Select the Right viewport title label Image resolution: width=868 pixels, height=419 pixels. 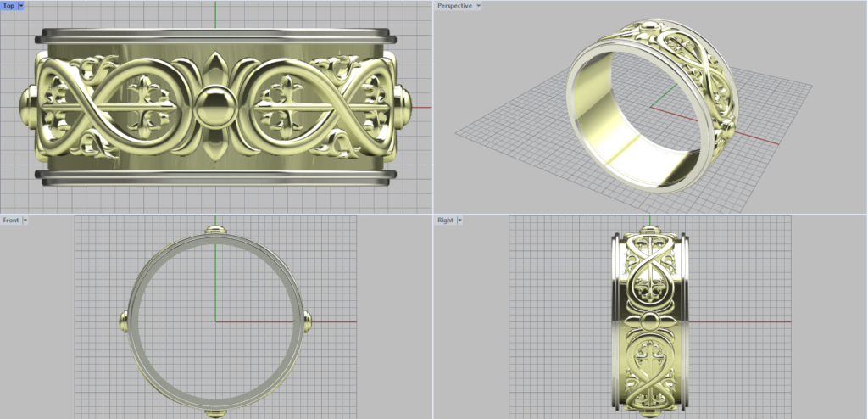[x=445, y=221]
